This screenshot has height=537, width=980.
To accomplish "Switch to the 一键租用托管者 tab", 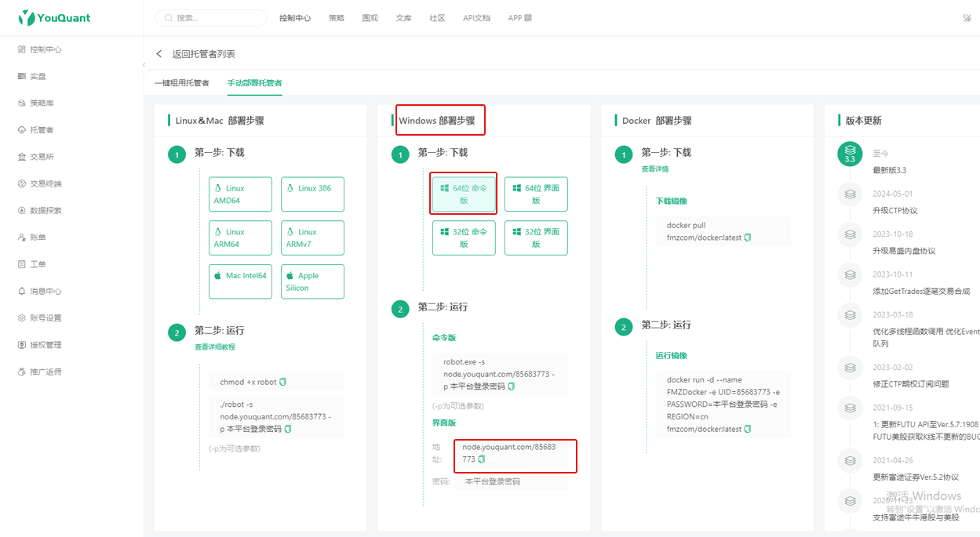I will click(x=182, y=83).
